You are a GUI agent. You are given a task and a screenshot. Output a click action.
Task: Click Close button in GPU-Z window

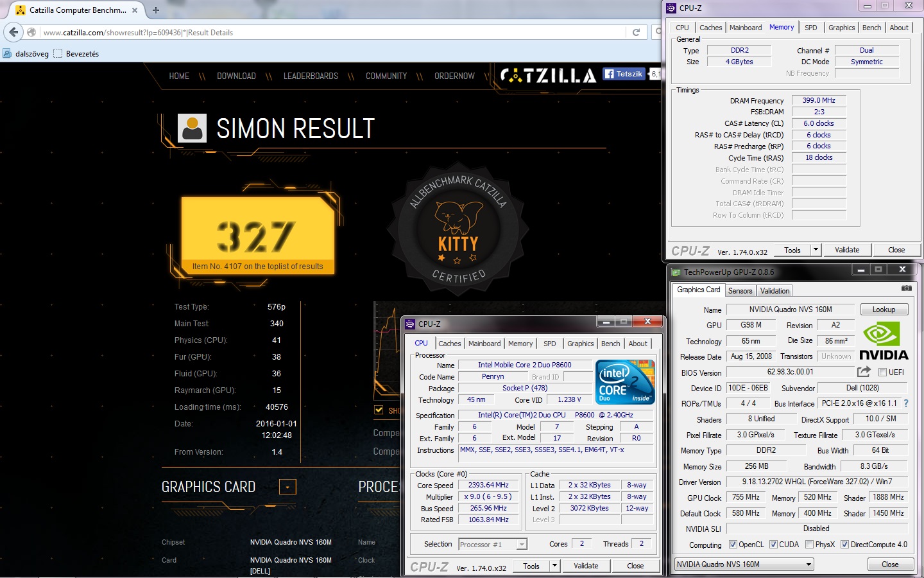[890, 565]
